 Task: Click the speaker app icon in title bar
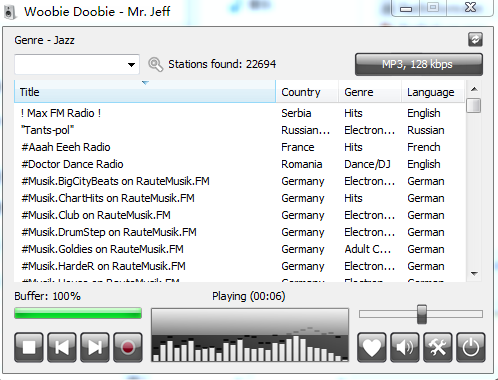click(10, 12)
